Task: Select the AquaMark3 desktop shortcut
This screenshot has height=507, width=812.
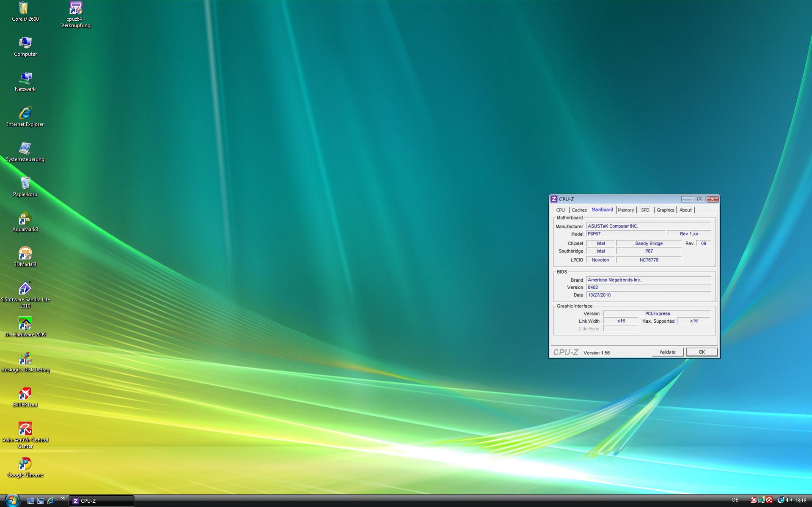Action: click(x=25, y=222)
